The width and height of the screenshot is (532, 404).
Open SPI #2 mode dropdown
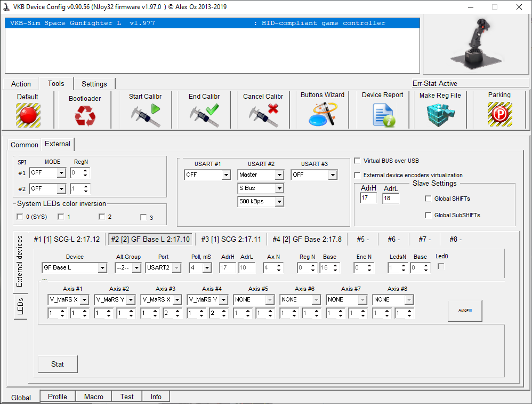coord(61,188)
